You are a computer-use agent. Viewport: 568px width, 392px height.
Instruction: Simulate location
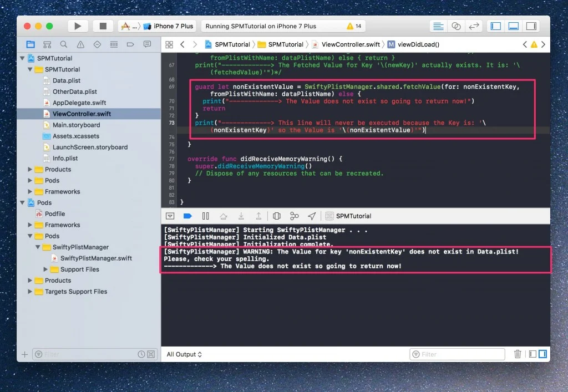(312, 216)
